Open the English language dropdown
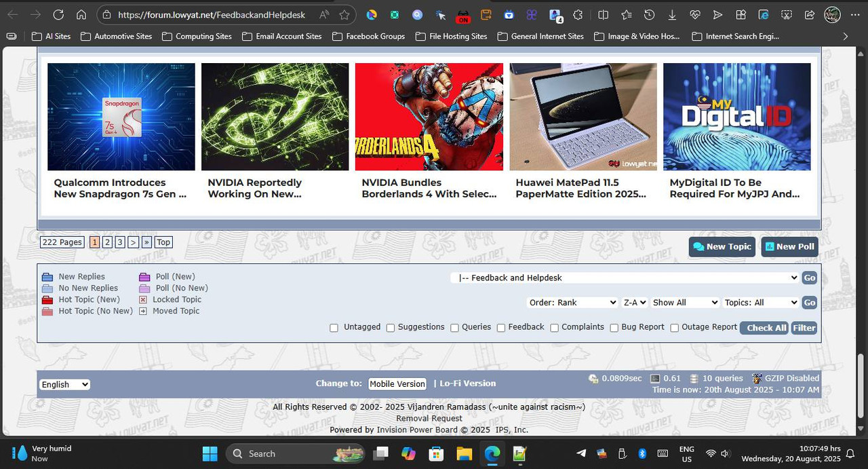868x469 pixels. click(x=64, y=384)
